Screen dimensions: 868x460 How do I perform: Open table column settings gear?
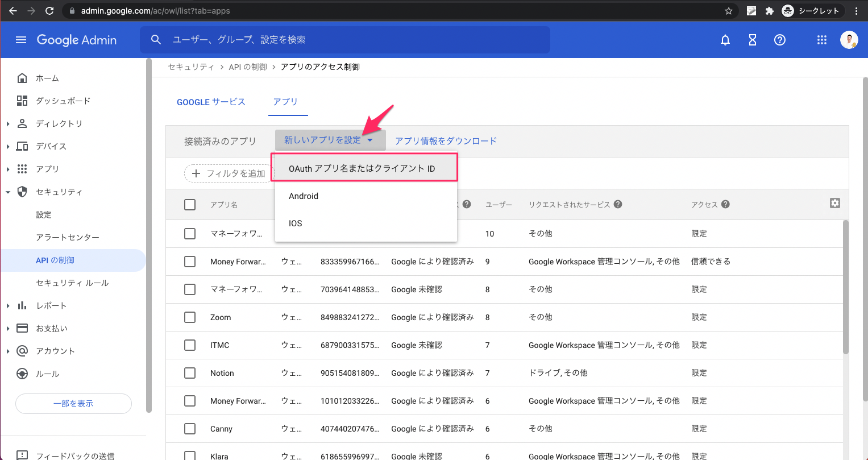834,203
